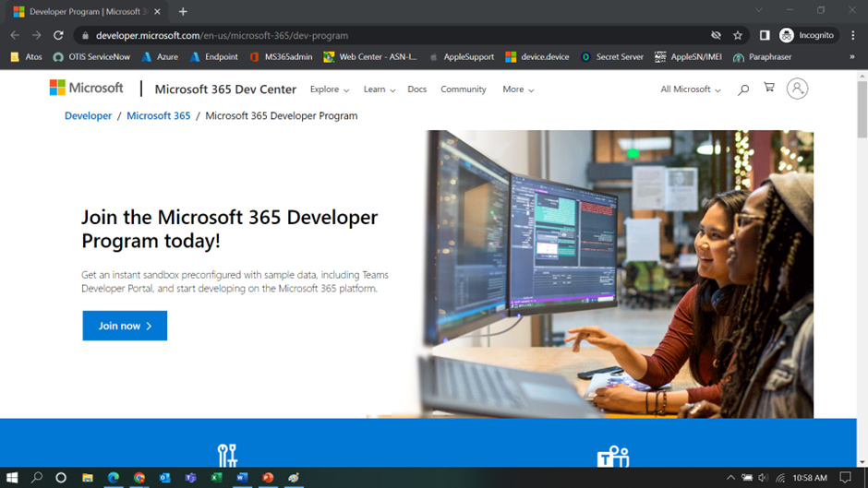Viewport: 868px width, 488px height.
Task: Click the Microsoft logo in header
Action: [x=87, y=88]
